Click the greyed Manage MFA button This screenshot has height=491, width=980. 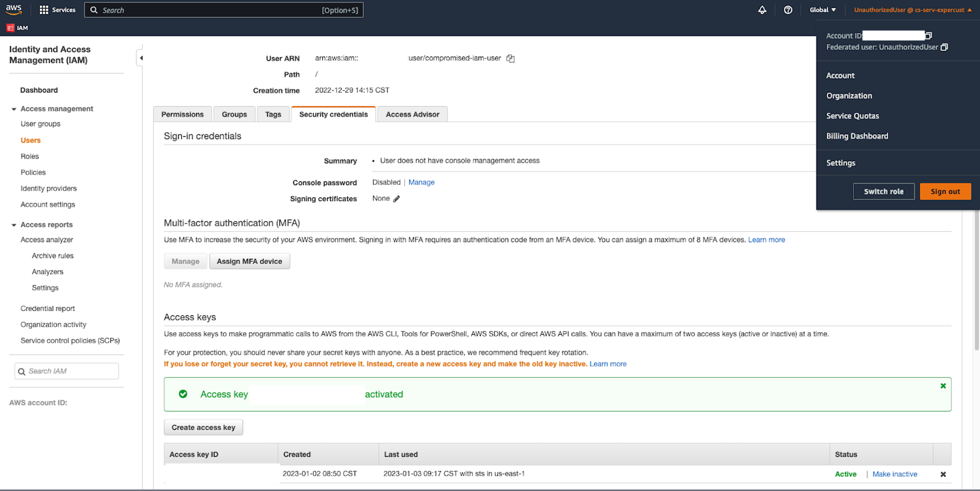pos(185,261)
